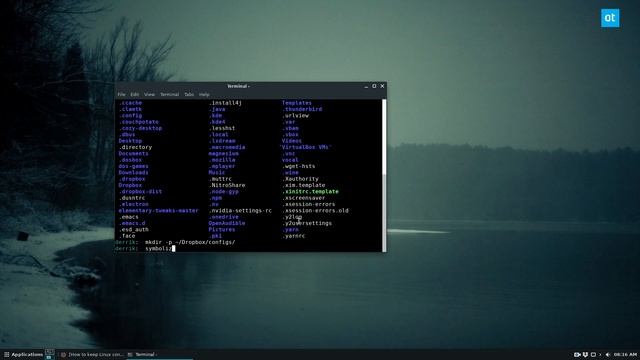Screen dimensions: 640x360
Task: Click the volume speaker tray icon
Action: (608, 354)
